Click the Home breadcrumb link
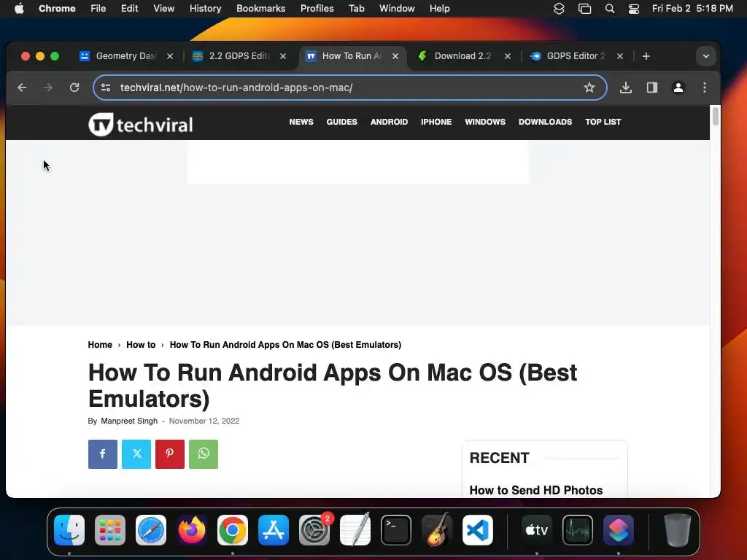The image size is (747, 560). coord(99,345)
